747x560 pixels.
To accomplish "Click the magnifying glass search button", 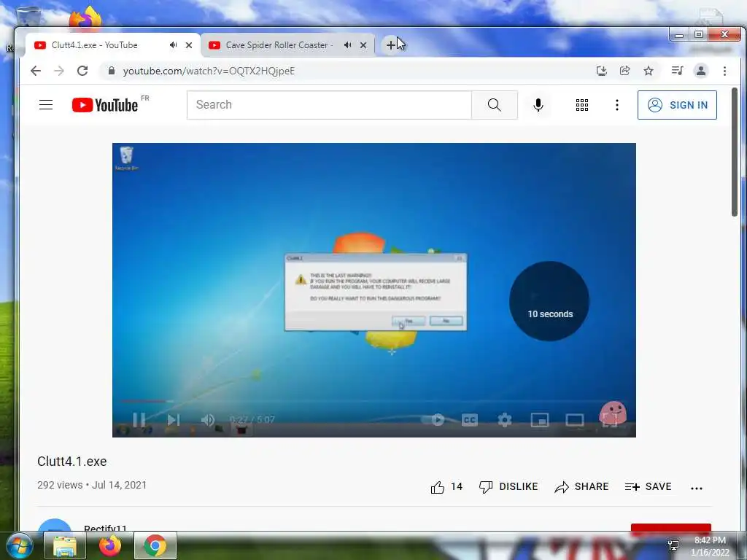I will (x=495, y=105).
